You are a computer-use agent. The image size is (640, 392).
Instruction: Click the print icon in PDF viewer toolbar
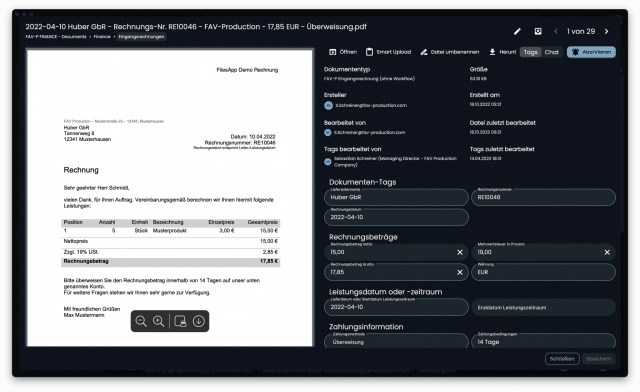tap(180, 321)
